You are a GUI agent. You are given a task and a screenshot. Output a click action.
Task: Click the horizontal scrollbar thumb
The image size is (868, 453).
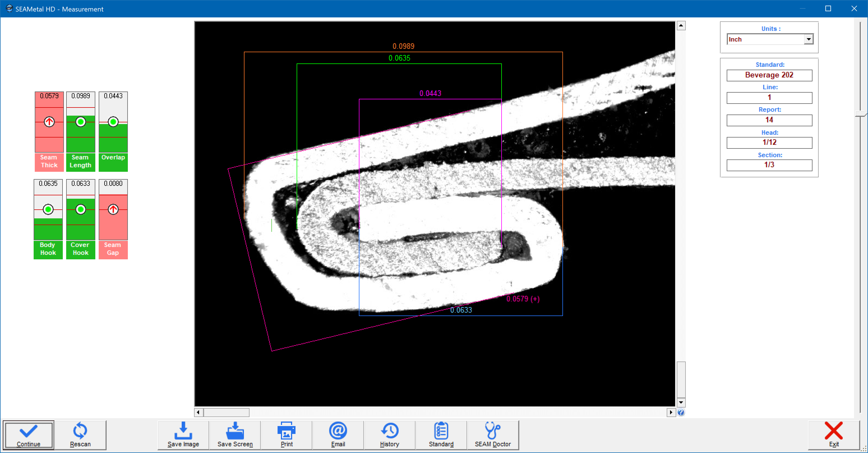pos(227,412)
